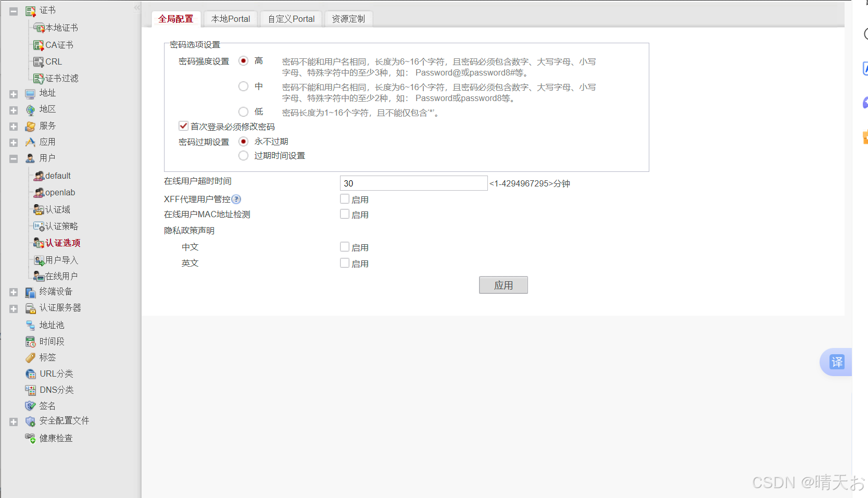Open the 用户导入 icon
Image resolution: width=868 pixels, height=498 pixels.
click(39, 260)
